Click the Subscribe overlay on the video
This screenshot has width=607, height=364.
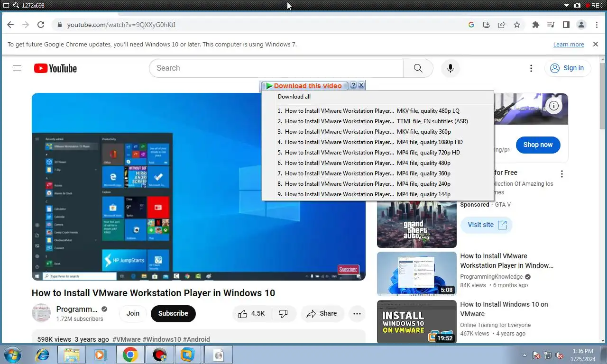click(348, 269)
